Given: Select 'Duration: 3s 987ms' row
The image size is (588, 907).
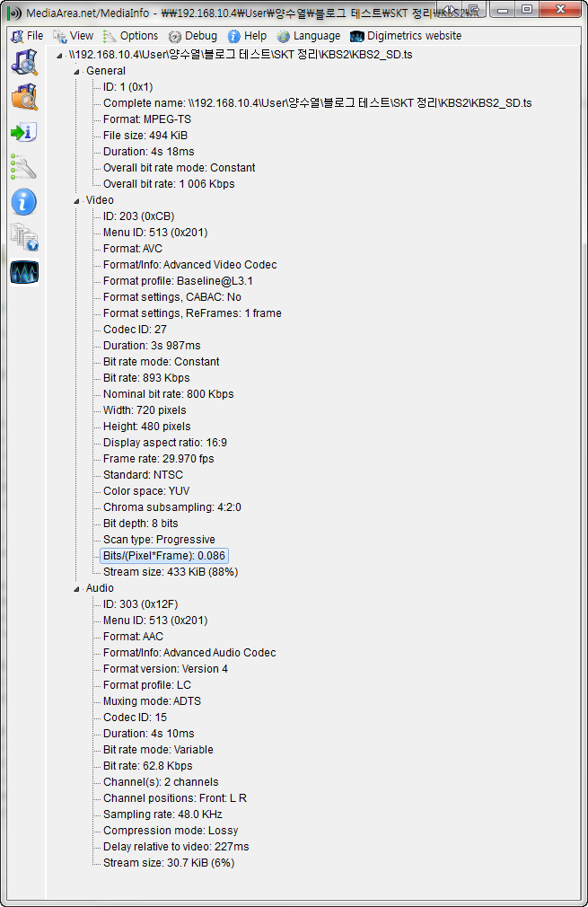Looking at the screenshot, I should coord(152,346).
